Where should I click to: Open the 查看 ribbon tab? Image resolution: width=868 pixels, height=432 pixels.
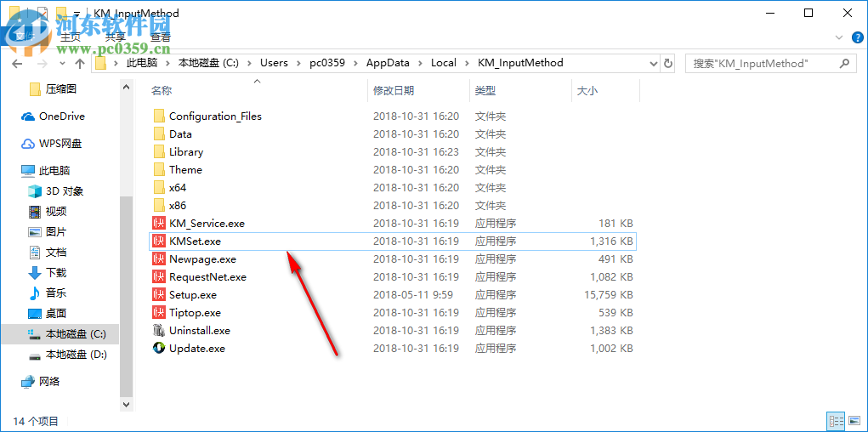click(161, 37)
